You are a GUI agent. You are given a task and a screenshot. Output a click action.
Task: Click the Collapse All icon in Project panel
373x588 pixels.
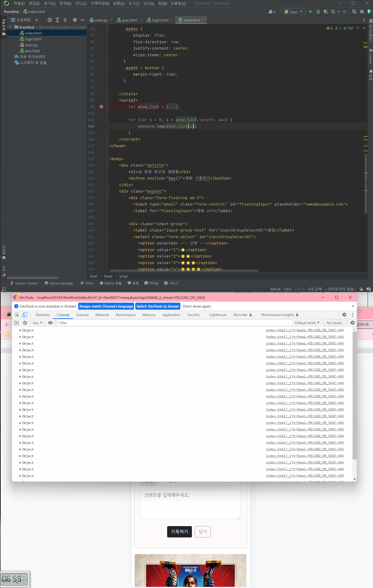click(x=65, y=20)
